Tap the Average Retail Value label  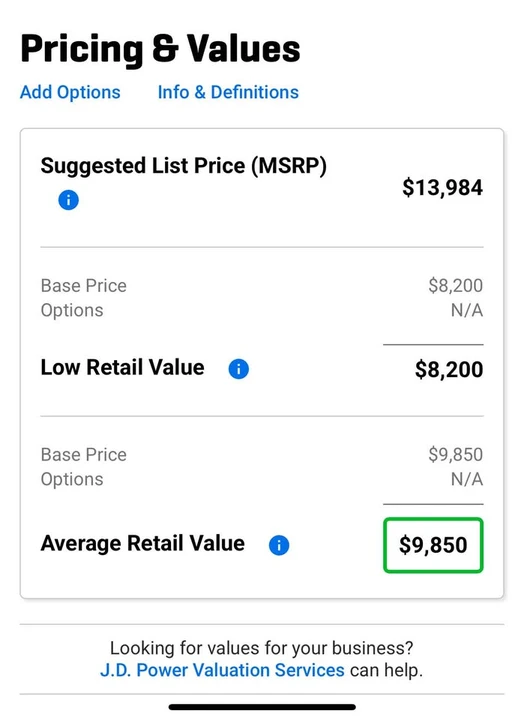(143, 543)
